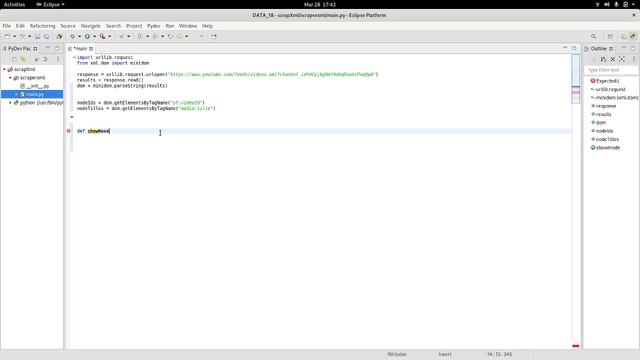Collapse the scrapXml project node
The height and width of the screenshot is (360, 640).
4,69
